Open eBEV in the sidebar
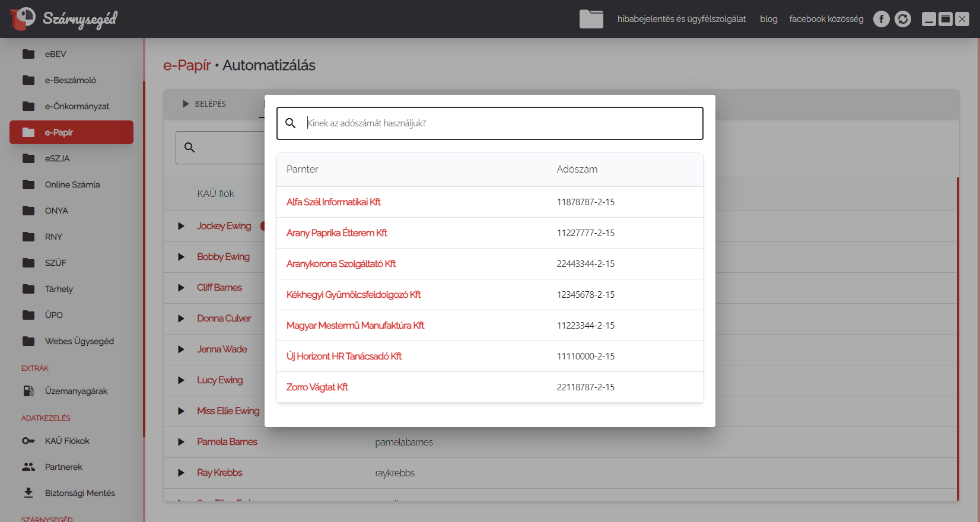The image size is (980, 522). click(55, 54)
